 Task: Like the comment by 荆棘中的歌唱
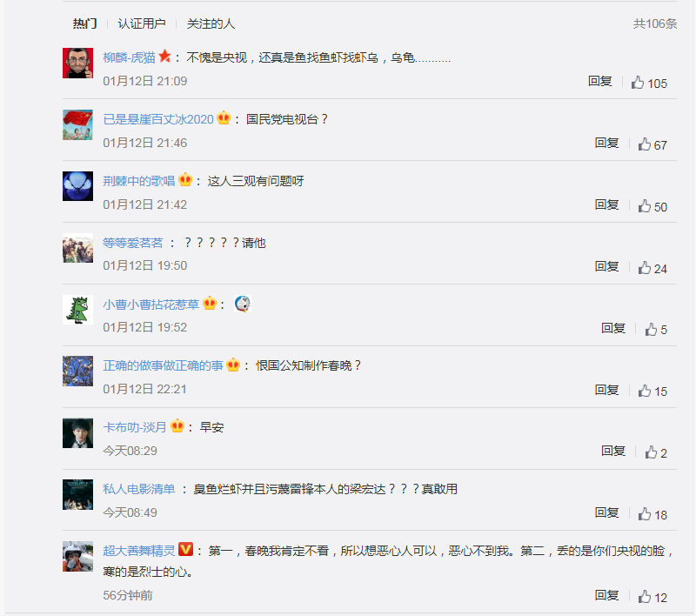tap(644, 206)
